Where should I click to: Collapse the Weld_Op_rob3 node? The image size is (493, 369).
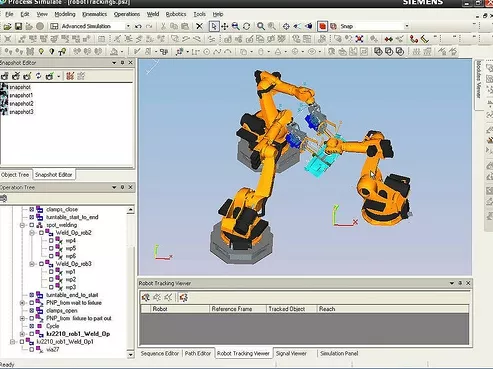tap(32, 264)
